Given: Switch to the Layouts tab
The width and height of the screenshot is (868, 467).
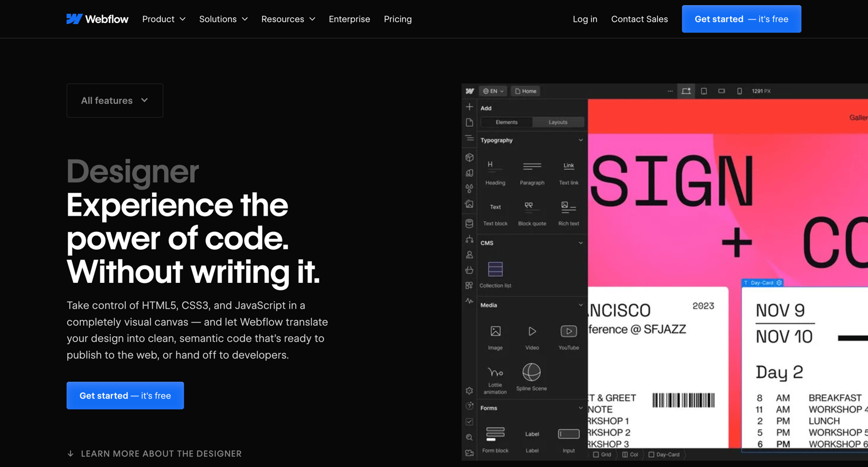Looking at the screenshot, I should 557,122.
